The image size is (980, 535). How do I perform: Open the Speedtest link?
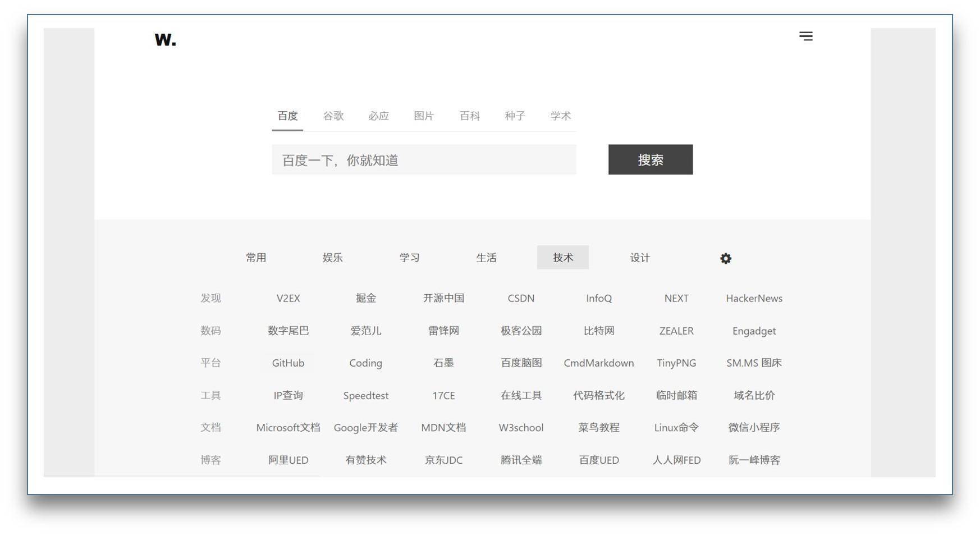point(365,395)
